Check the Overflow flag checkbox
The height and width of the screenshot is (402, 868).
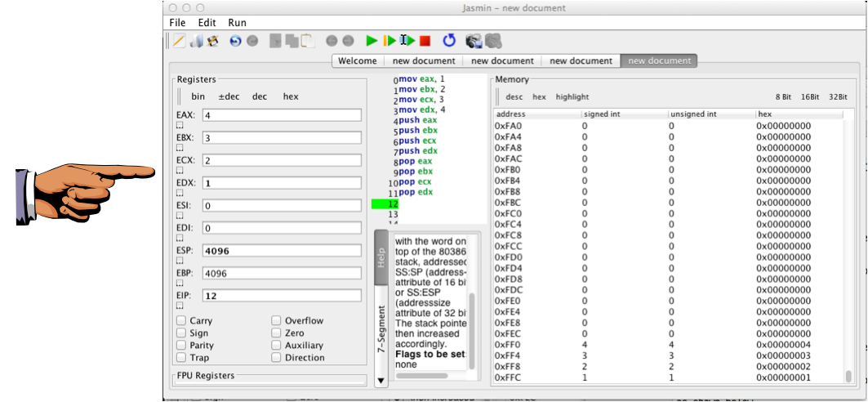[x=277, y=321]
